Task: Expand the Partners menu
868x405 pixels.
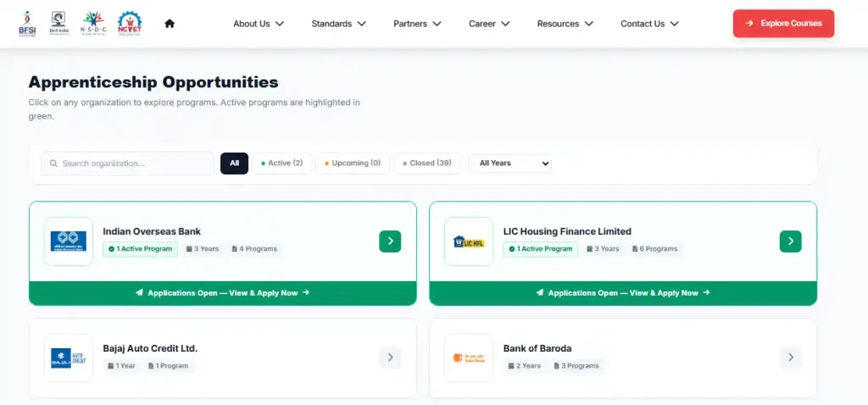Action: point(417,24)
